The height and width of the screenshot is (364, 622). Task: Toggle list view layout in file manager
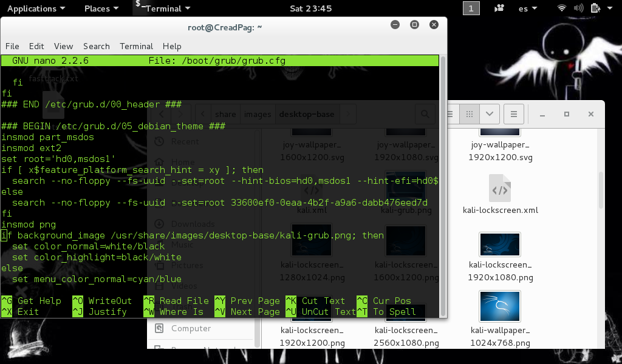(450, 114)
